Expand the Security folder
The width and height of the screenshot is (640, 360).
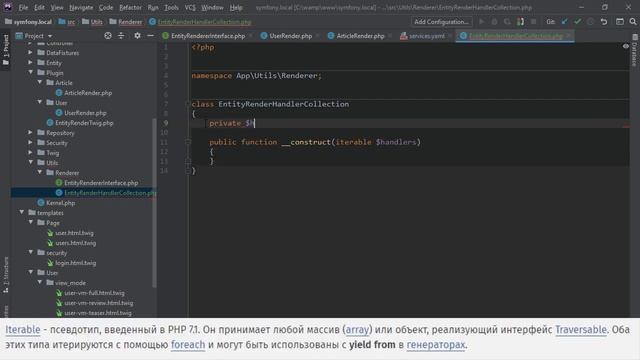[x=30, y=143]
